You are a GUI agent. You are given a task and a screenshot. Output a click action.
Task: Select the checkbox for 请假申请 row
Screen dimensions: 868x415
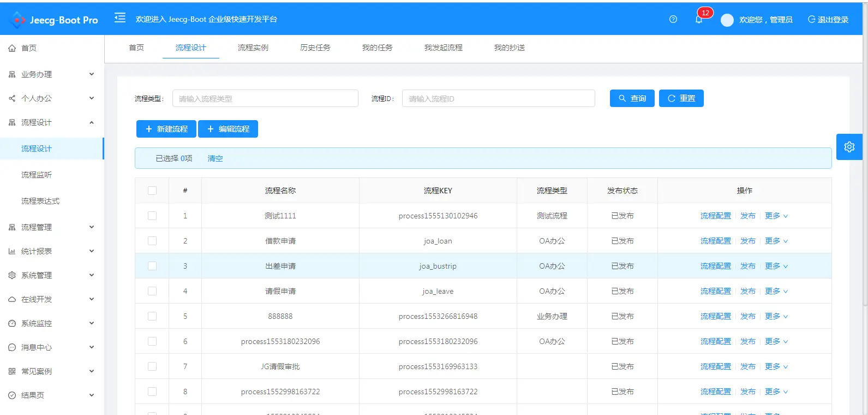pos(152,291)
